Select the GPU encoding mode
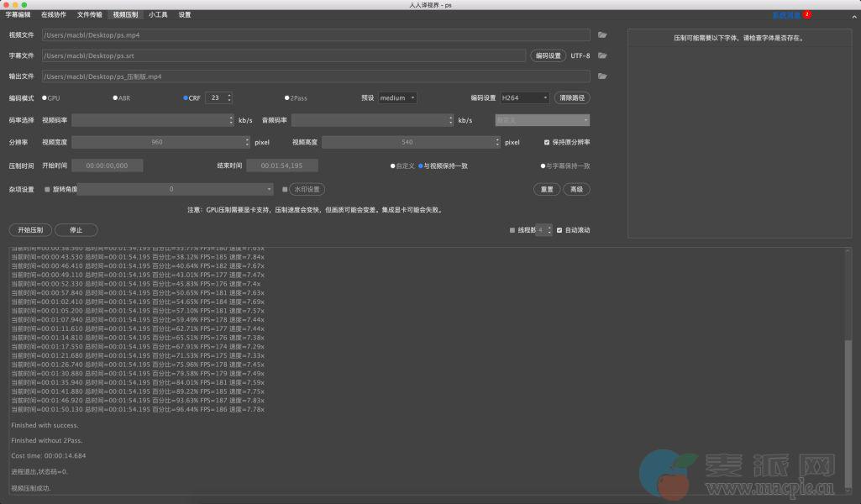The image size is (861, 504). coord(45,98)
